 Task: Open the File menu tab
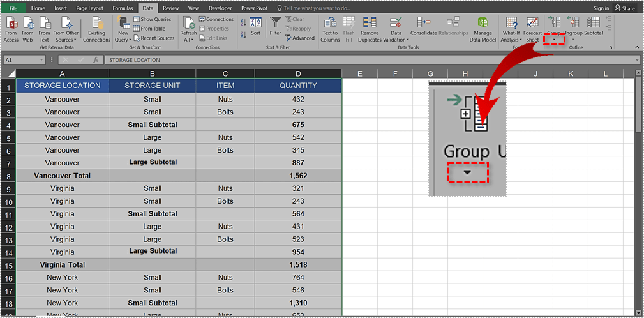(13, 8)
